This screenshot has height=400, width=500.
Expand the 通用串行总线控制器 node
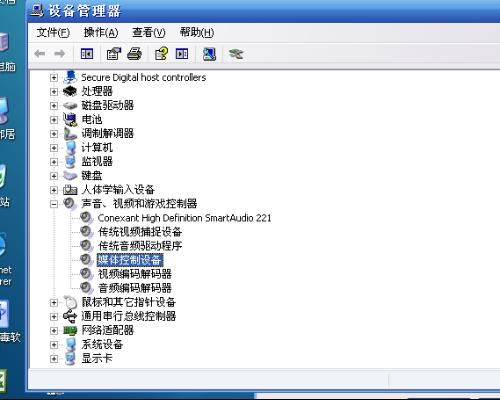[x=54, y=316]
